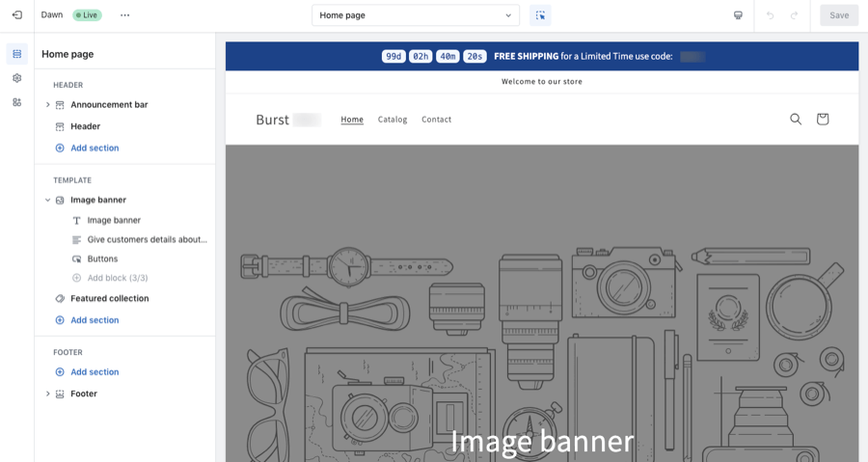Click the Save button
868x462 pixels.
pos(838,15)
